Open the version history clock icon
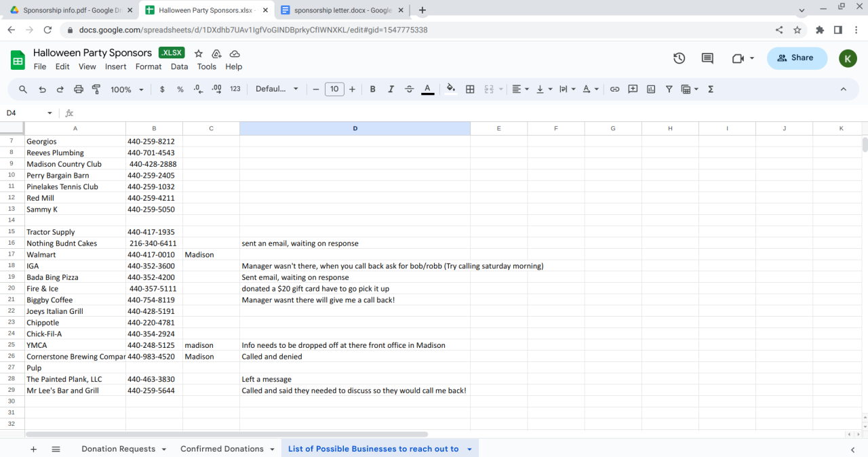Image resolution: width=868 pixels, height=457 pixels. [679, 58]
